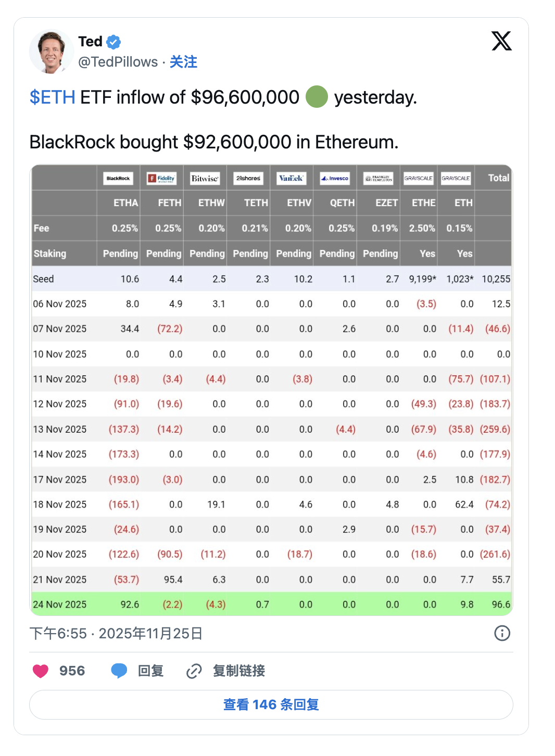
Task: Click the Fidelity logo in table
Action: click(x=161, y=179)
